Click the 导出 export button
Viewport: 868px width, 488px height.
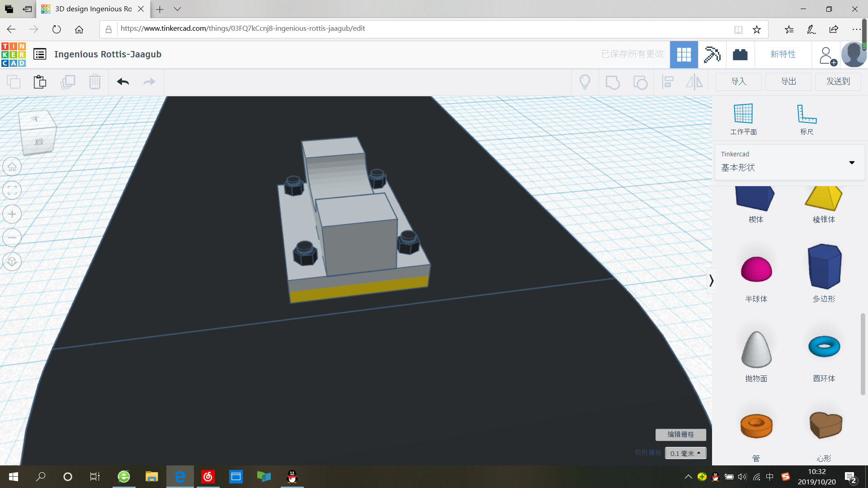click(788, 81)
